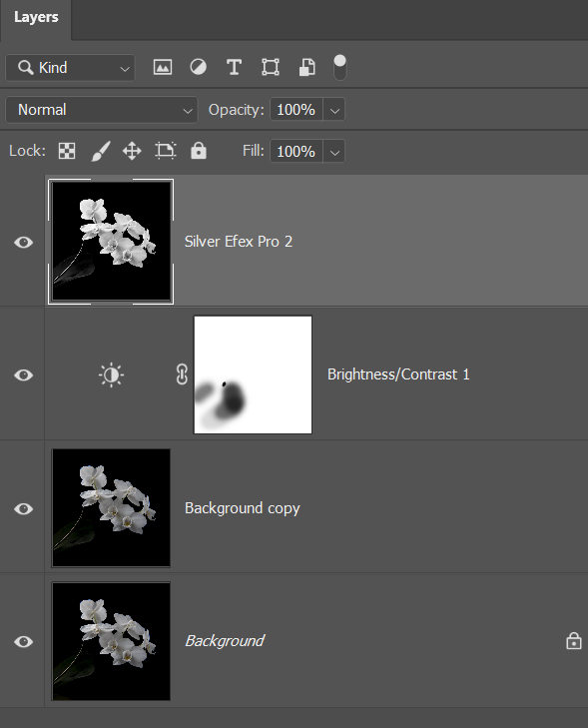The height and width of the screenshot is (728, 588).
Task: Filter for pixel layers icon
Action: 163,67
